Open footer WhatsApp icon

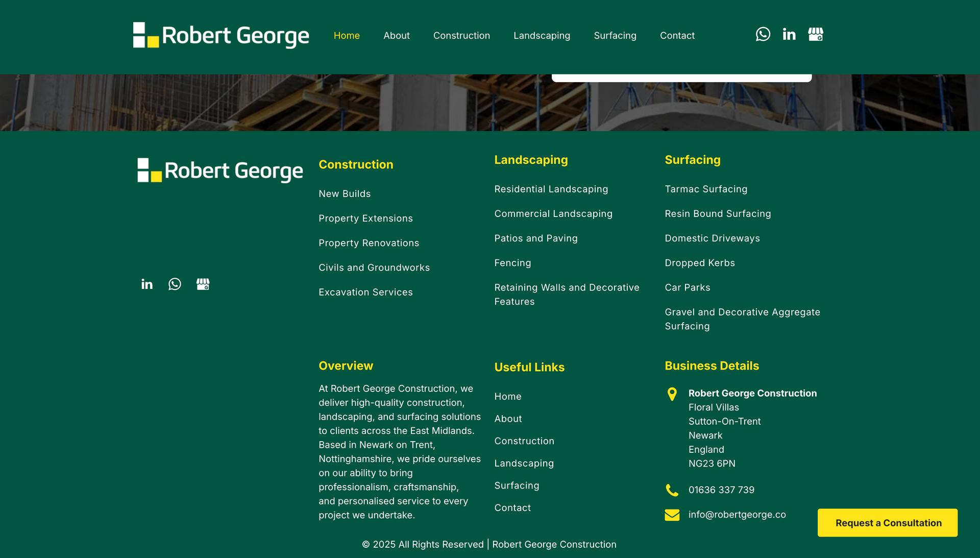tap(175, 284)
